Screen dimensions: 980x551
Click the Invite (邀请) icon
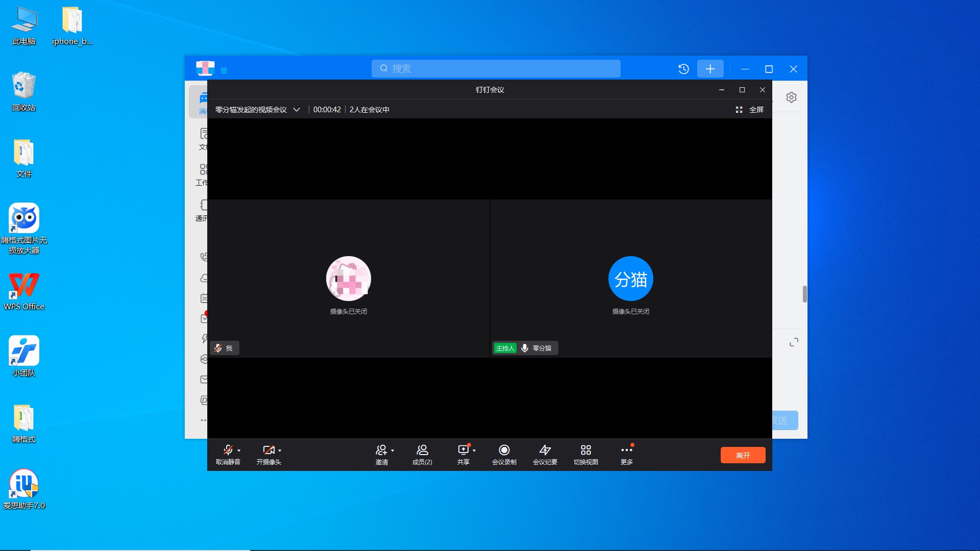[381, 450]
